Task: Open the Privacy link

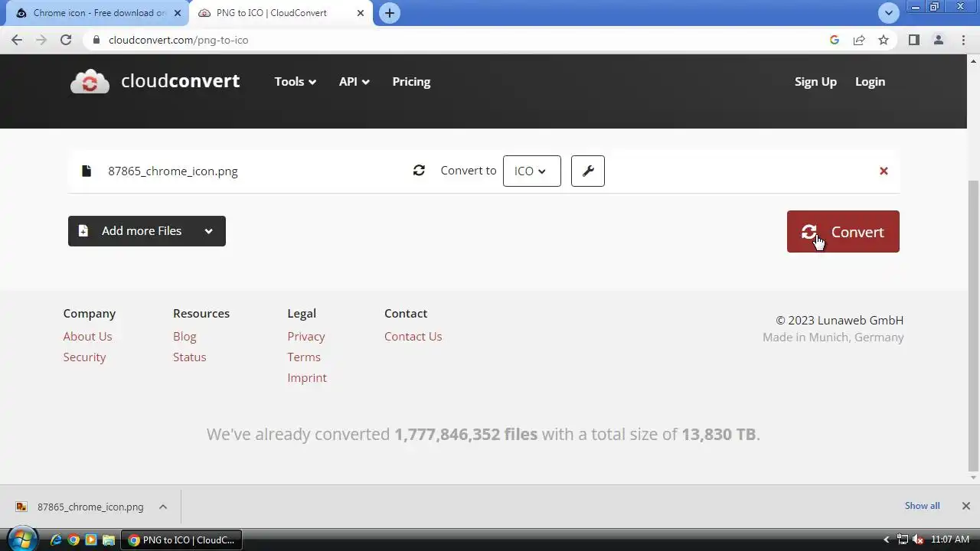Action: click(x=306, y=336)
